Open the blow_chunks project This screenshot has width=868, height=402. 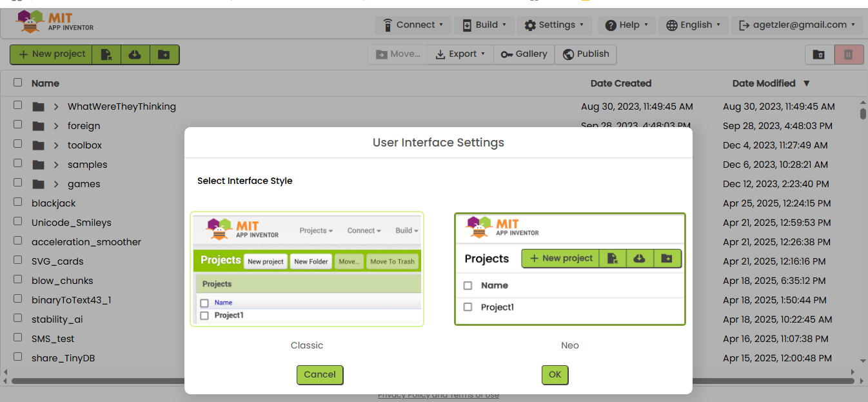click(x=63, y=281)
